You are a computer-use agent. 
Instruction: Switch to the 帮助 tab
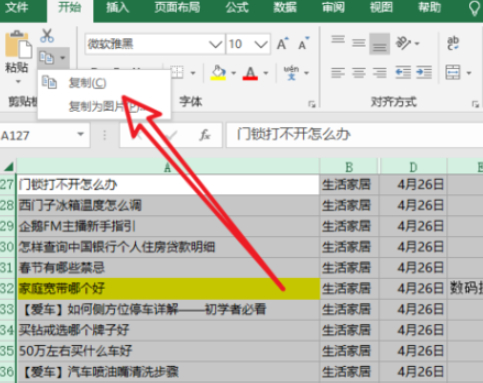(430, 7)
